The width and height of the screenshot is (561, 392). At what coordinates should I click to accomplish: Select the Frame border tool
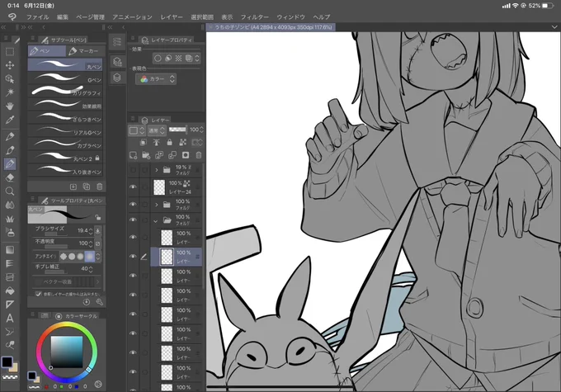pos(10,277)
